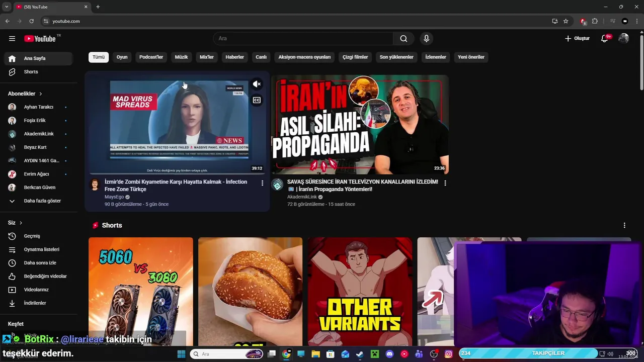Screen dimensions: 644x362
Task: Click MaysEgo channel avatar
Action: (95, 184)
